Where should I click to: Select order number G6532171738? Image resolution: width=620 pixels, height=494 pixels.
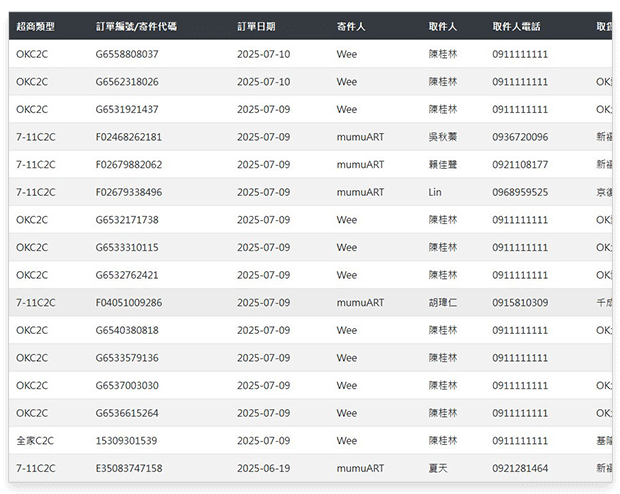127,220
